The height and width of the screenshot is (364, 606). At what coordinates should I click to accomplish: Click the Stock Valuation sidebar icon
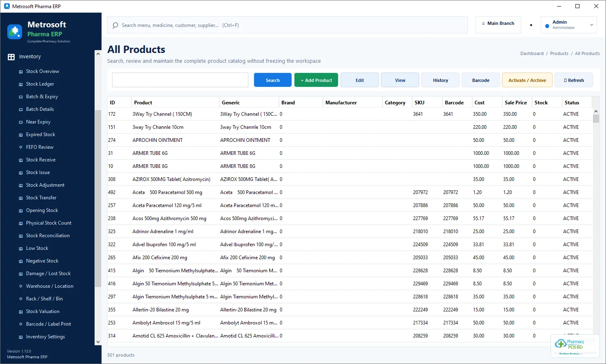pyautogui.click(x=21, y=312)
